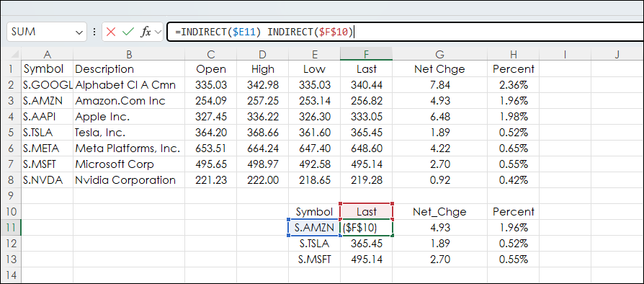Select column I header
Screen dimensions: 644x284
tap(565, 54)
